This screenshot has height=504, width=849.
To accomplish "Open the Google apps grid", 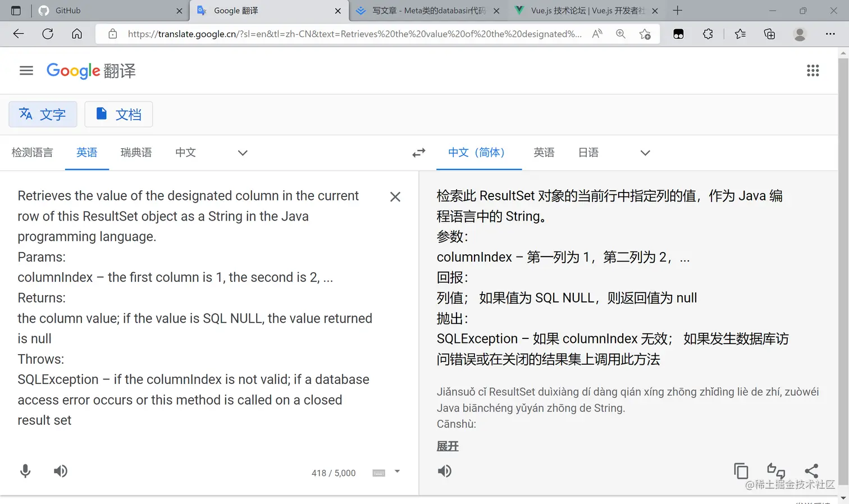I will point(813,71).
